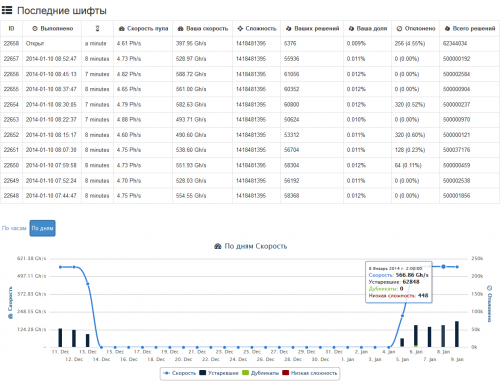Image resolution: width=500 pixels, height=391 pixels.
Task: Click the Открыт status cell
Action: pos(35,44)
